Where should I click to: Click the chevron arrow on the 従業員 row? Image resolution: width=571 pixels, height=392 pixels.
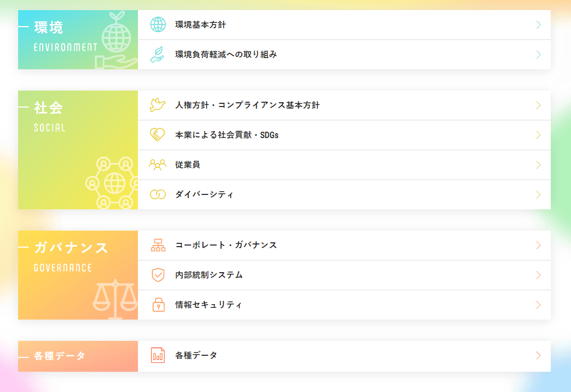click(x=539, y=165)
